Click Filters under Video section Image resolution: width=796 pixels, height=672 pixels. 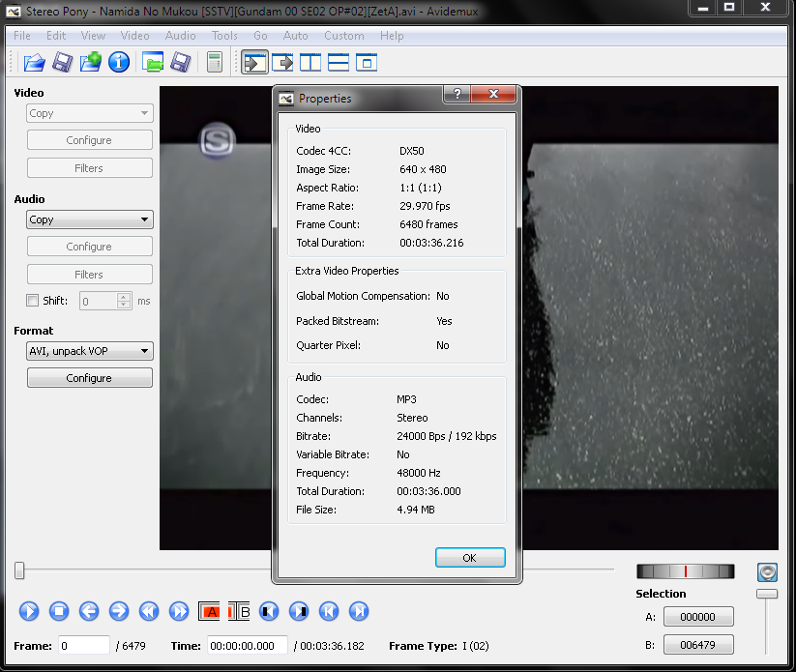89,168
